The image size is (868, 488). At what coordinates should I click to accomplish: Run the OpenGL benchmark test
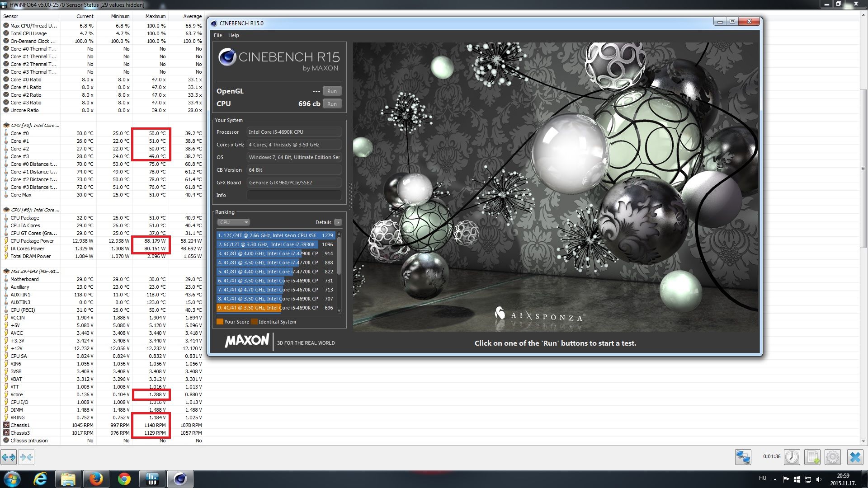pos(332,91)
